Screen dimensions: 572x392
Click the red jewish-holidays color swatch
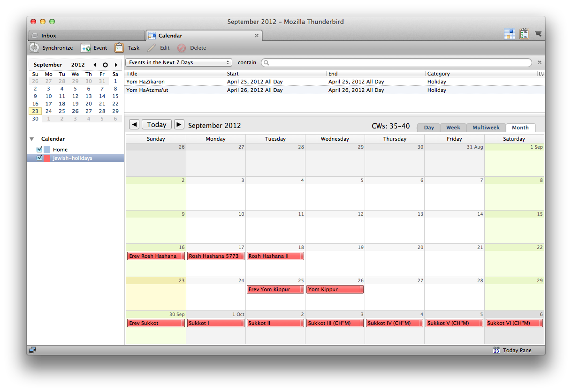tap(47, 158)
